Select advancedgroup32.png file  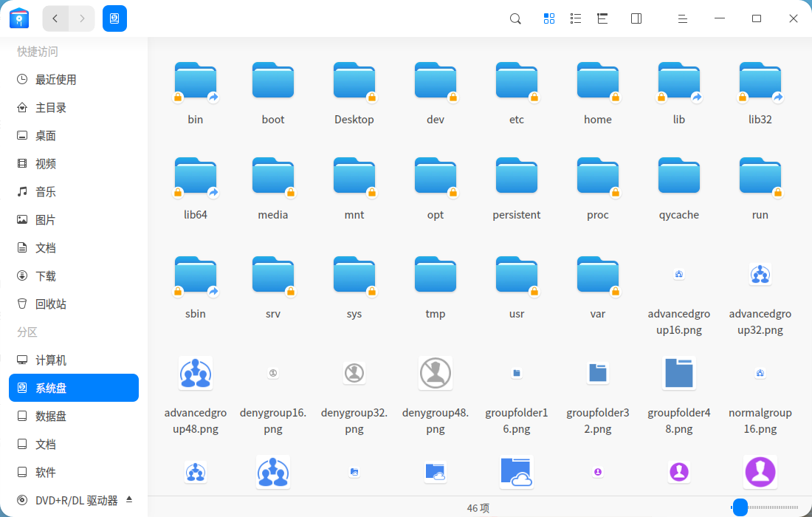pyautogui.click(x=760, y=274)
